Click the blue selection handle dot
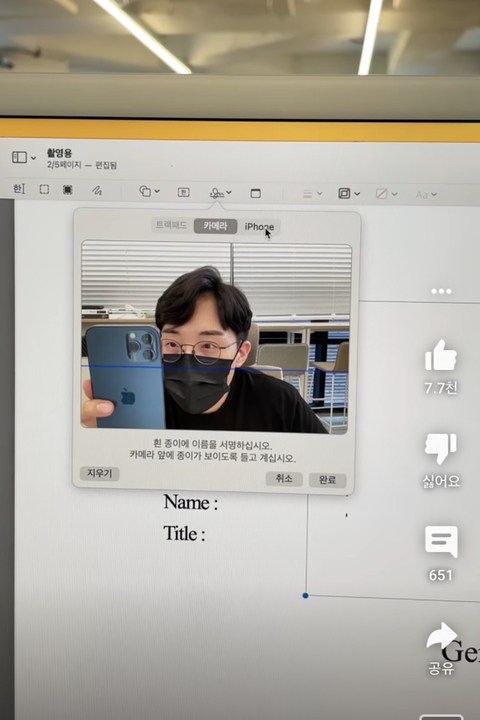The width and height of the screenshot is (480, 720). point(305,596)
